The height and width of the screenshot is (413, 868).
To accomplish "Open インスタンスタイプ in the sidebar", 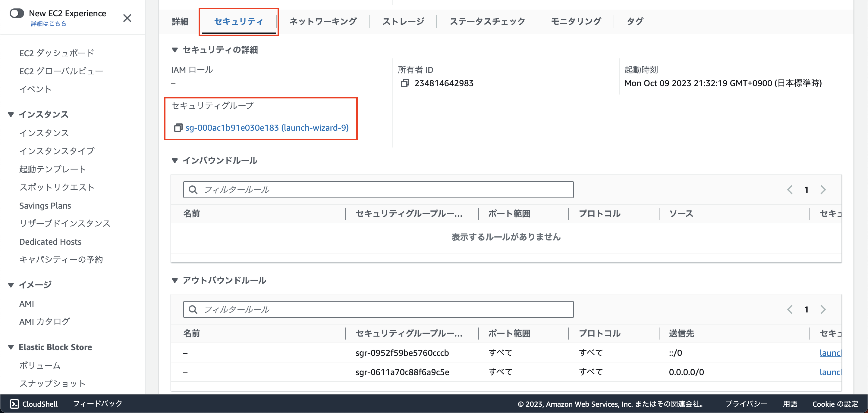I will (x=57, y=151).
